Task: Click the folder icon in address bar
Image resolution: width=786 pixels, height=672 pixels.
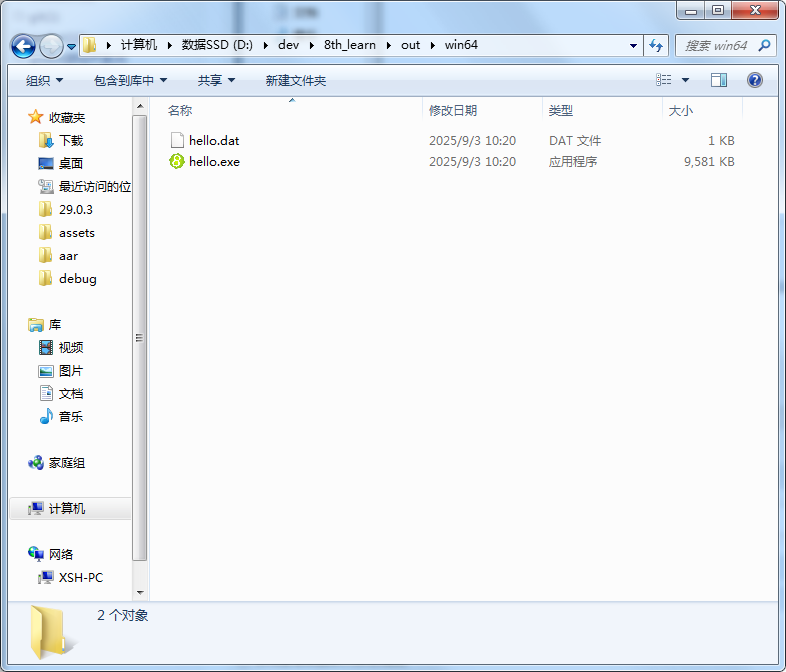Action: click(90, 45)
